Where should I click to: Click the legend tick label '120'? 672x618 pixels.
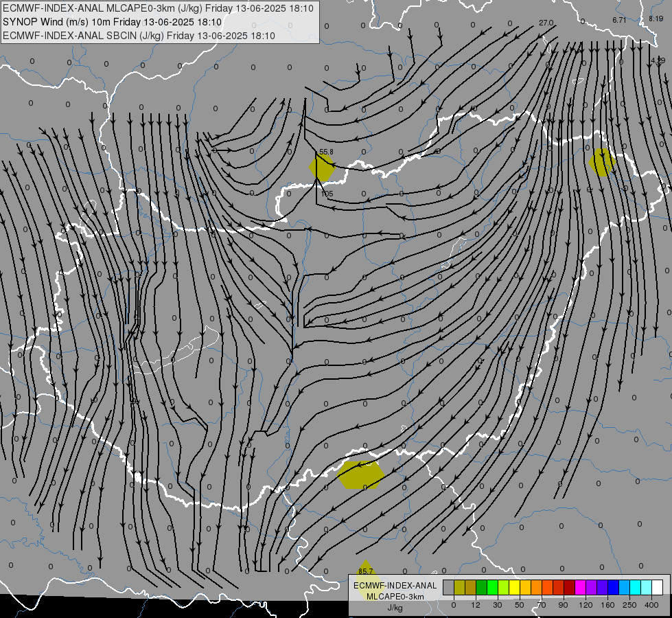(x=586, y=605)
